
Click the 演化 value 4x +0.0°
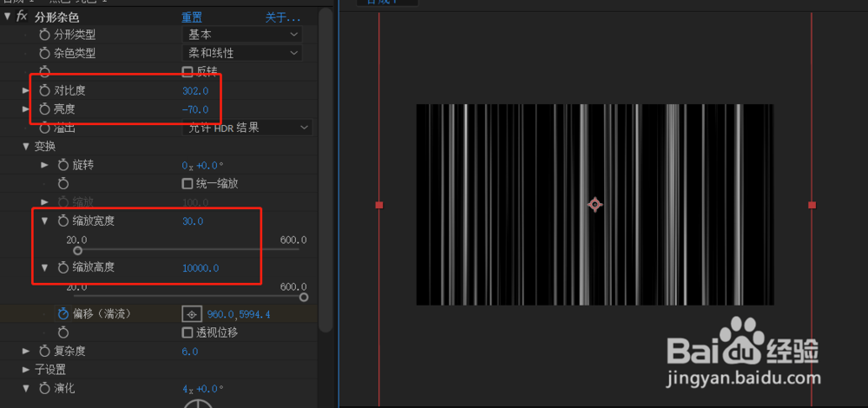click(202, 389)
